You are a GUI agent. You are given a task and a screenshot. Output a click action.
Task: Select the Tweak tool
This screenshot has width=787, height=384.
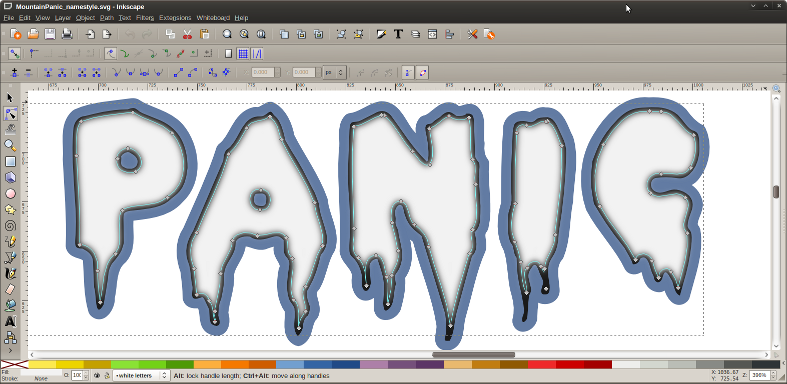tap(10, 130)
